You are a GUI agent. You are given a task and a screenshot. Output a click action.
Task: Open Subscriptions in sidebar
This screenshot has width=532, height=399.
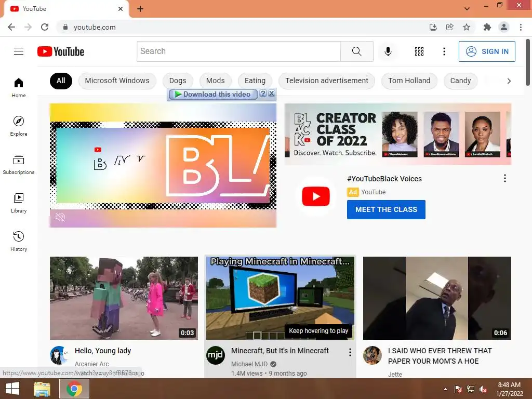19,165
